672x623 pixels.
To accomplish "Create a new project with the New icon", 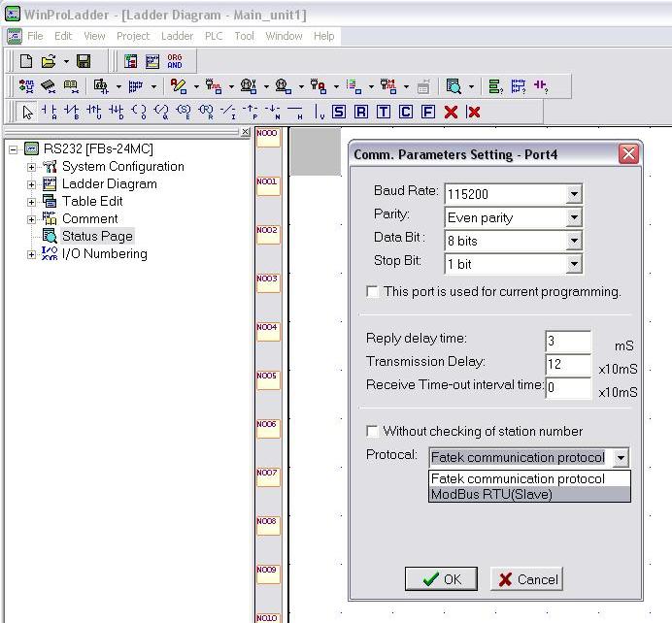I will pyautogui.click(x=25, y=61).
